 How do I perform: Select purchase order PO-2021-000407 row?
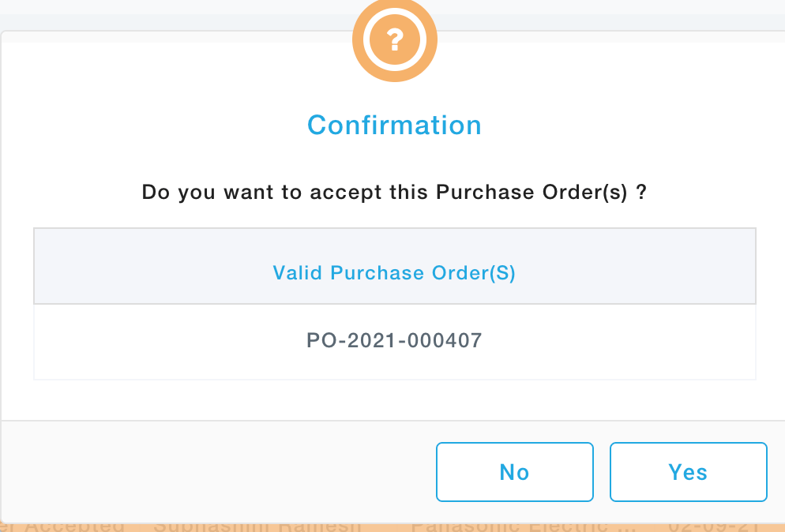(x=394, y=341)
